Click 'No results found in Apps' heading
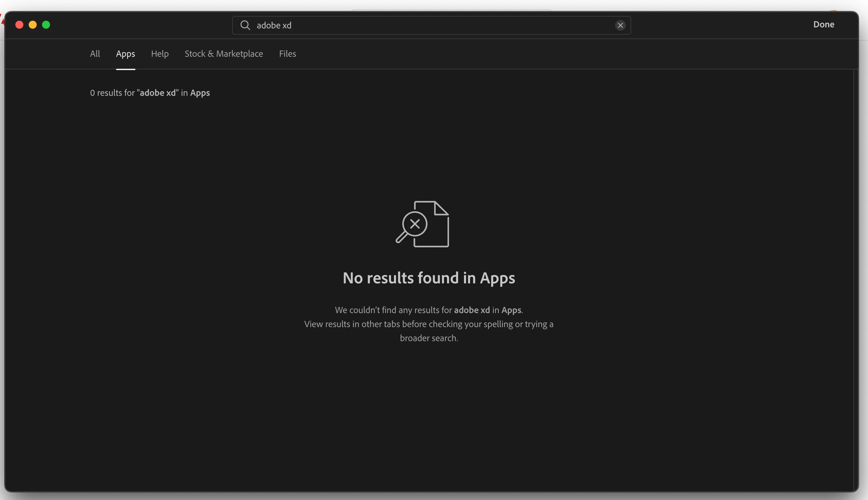Image resolution: width=868 pixels, height=500 pixels. 429,278
